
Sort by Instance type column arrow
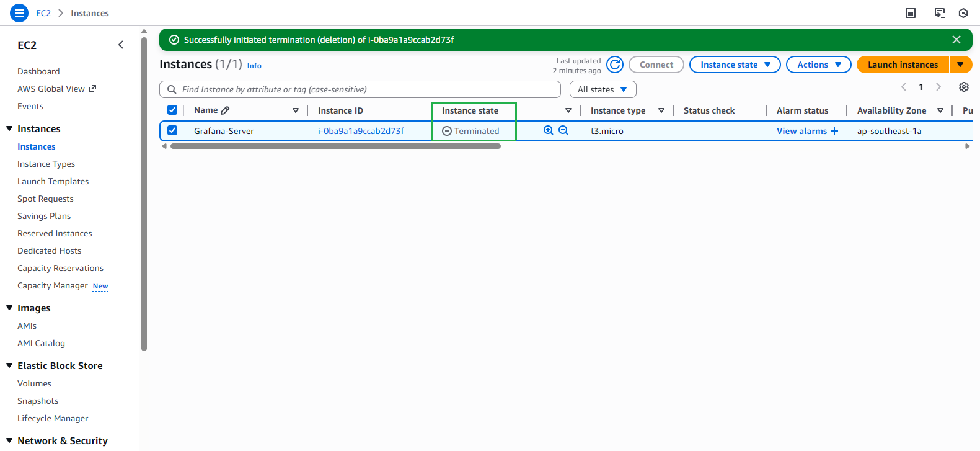(x=661, y=110)
